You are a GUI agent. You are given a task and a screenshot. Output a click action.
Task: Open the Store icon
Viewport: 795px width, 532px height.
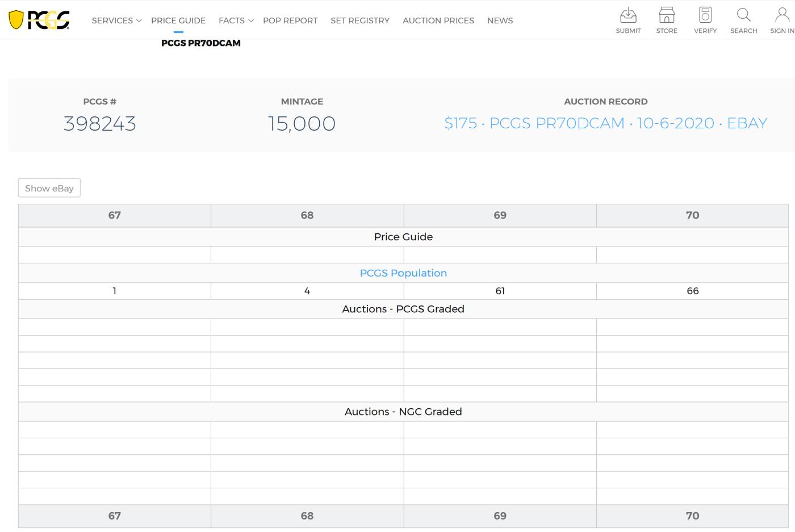coord(667,15)
